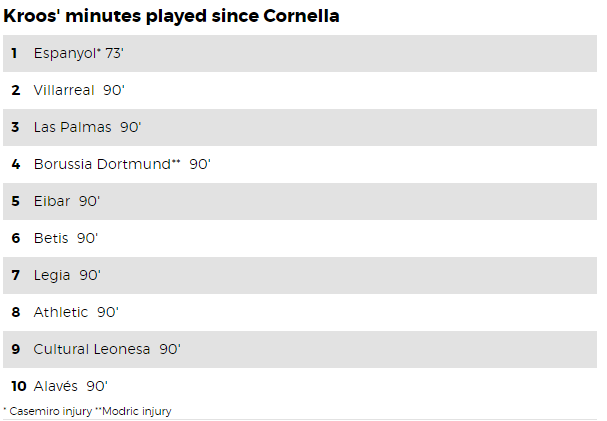This screenshot has height=421, width=607.
Task: Click the Espanyol 73' row
Action: pos(300,53)
